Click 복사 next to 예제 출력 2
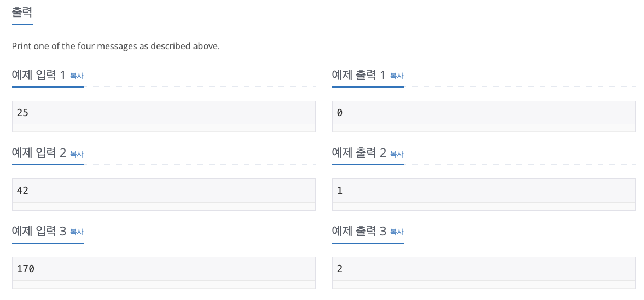Image resolution: width=644 pixels, height=300 pixels. 397,154
